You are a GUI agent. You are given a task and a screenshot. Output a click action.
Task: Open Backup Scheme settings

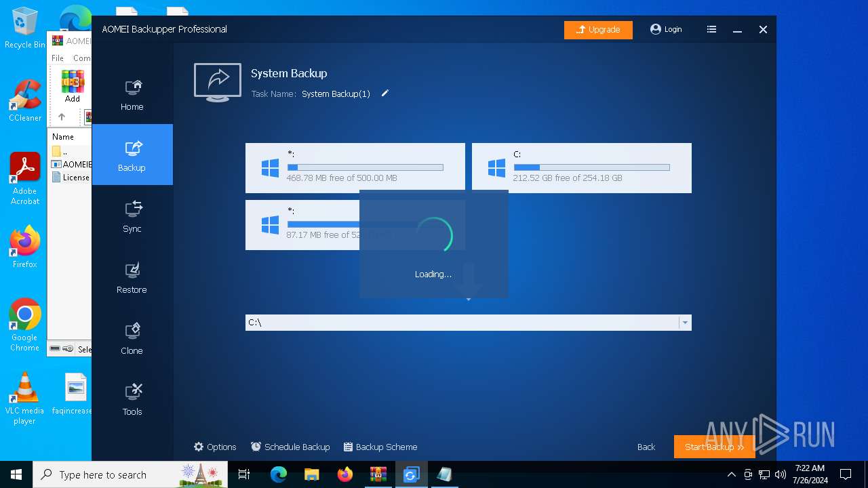380,447
